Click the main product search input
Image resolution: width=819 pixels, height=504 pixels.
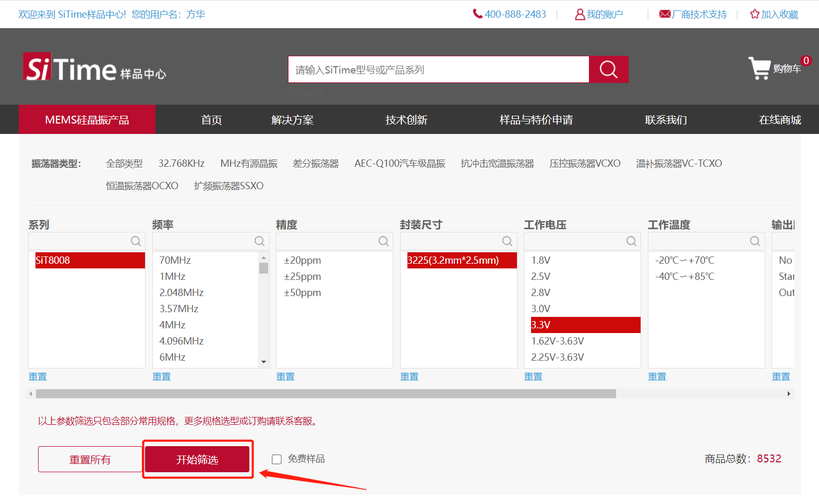coord(439,69)
